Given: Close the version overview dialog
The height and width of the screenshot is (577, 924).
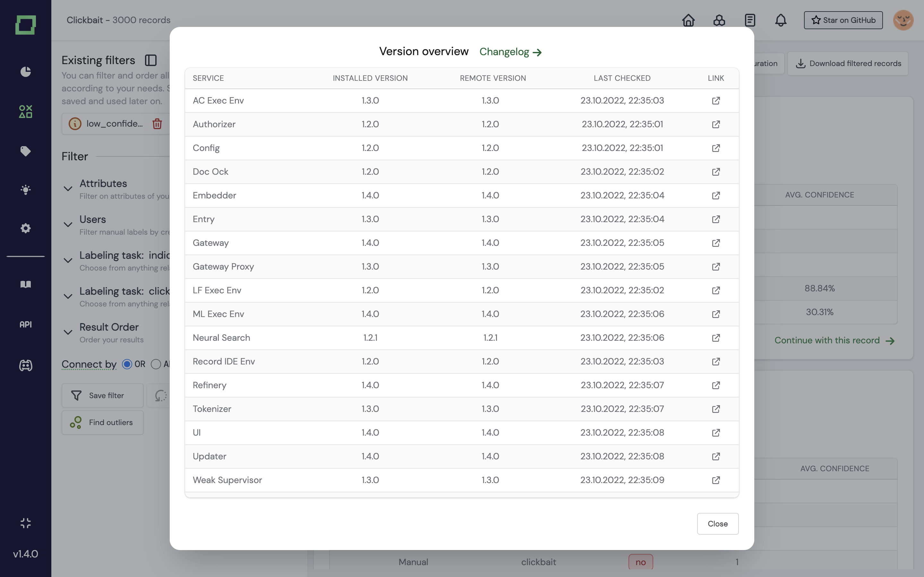Looking at the screenshot, I should (x=717, y=523).
